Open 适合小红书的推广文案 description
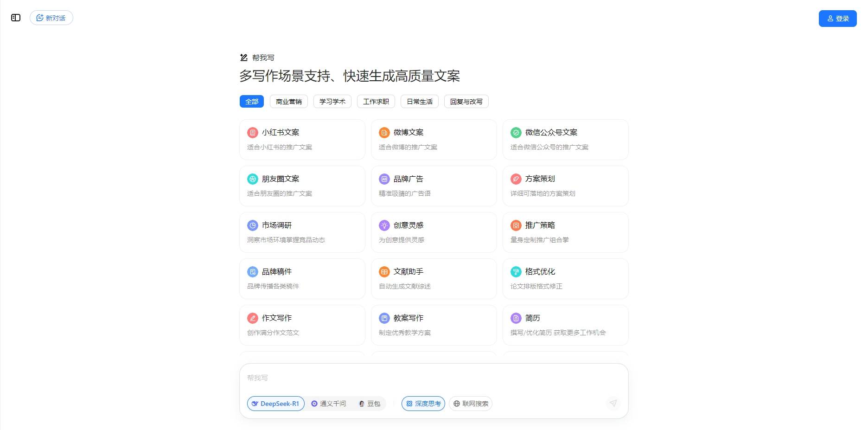Screen dimensions: 868x430 click(280, 147)
